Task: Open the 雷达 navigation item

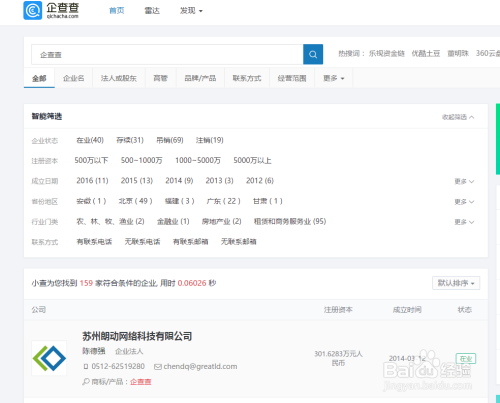Action: [152, 11]
